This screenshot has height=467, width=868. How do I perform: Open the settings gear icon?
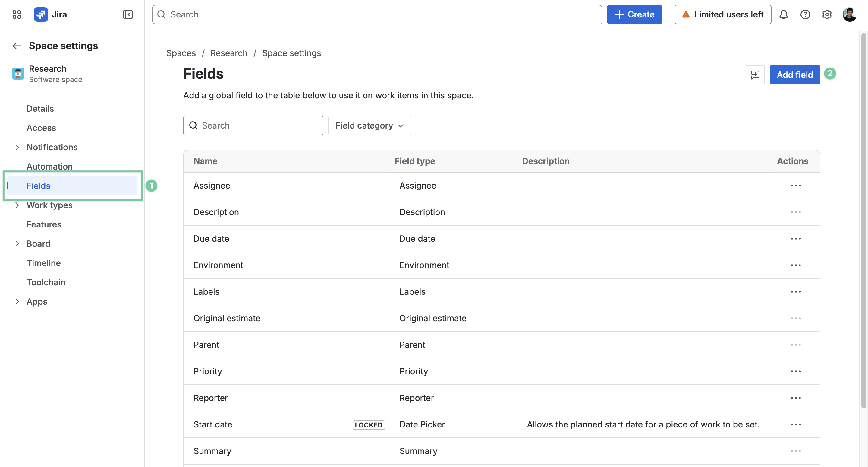826,14
